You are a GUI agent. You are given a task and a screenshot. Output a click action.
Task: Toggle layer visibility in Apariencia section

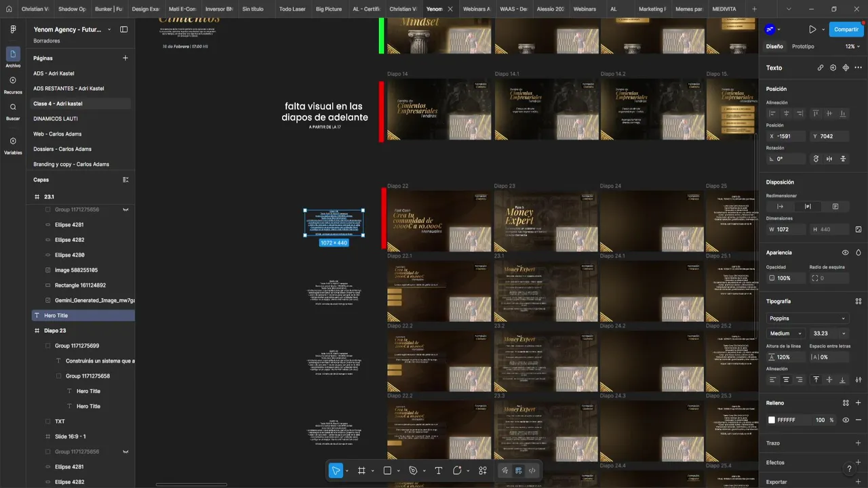846,252
